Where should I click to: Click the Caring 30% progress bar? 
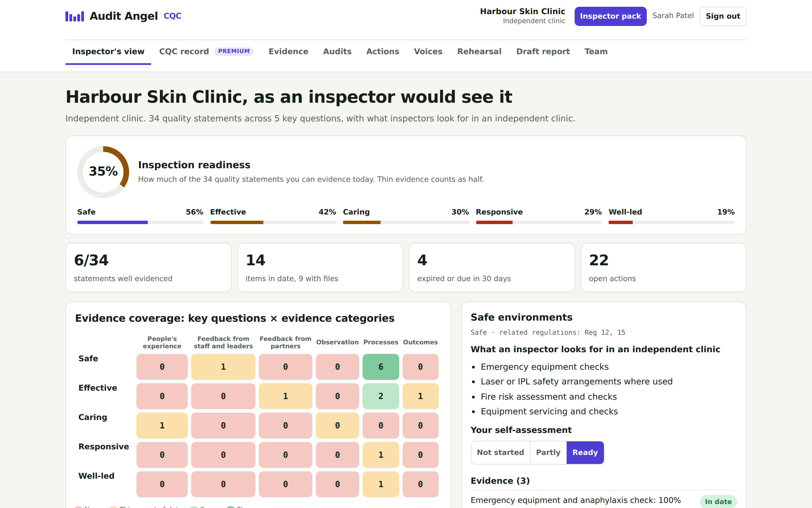pos(406,222)
